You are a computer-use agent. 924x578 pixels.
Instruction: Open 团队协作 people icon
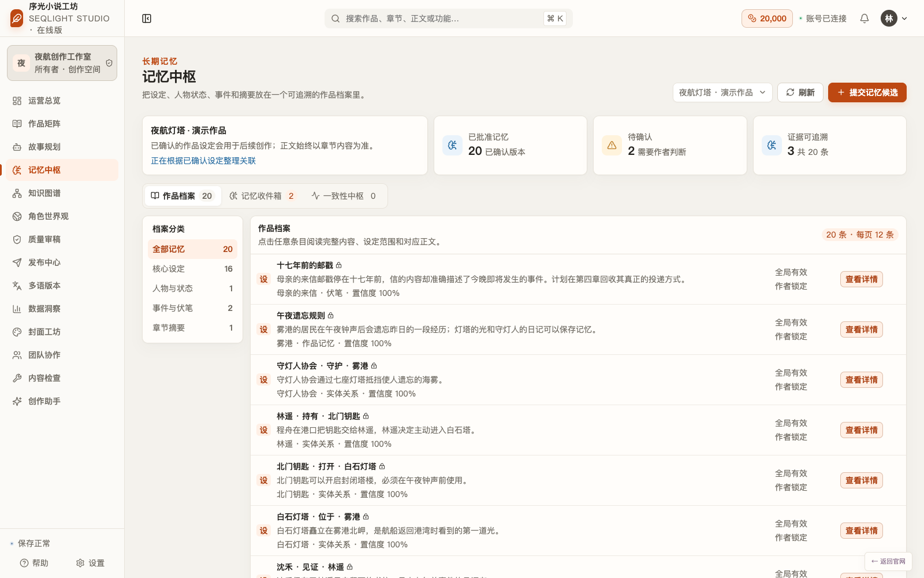[x=17, y=355]
